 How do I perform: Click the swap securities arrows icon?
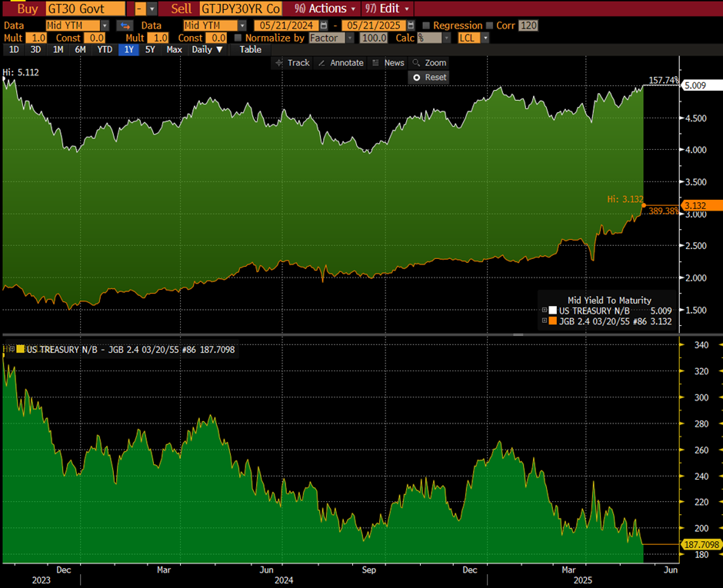[x=124, y=25]
